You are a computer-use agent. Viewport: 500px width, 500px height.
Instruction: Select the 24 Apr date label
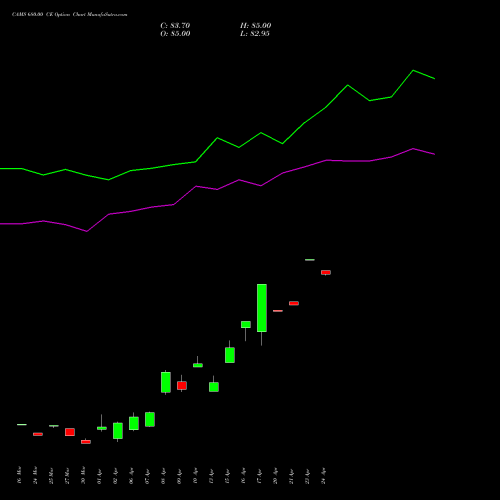tap(323, 476)
